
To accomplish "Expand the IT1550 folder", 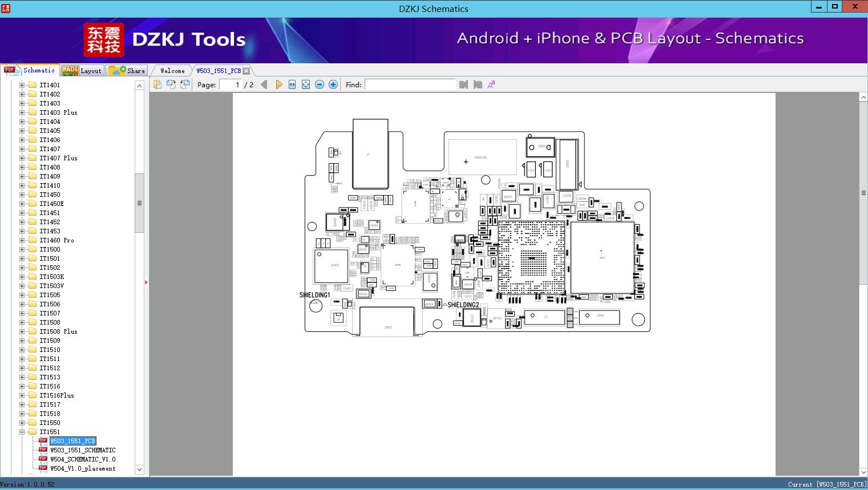I will [22, 423].
